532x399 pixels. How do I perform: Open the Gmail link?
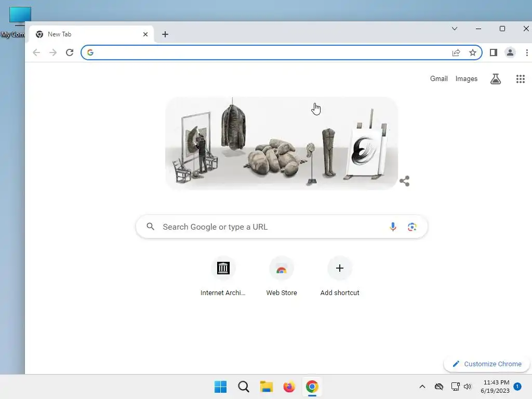pos(438,79)
